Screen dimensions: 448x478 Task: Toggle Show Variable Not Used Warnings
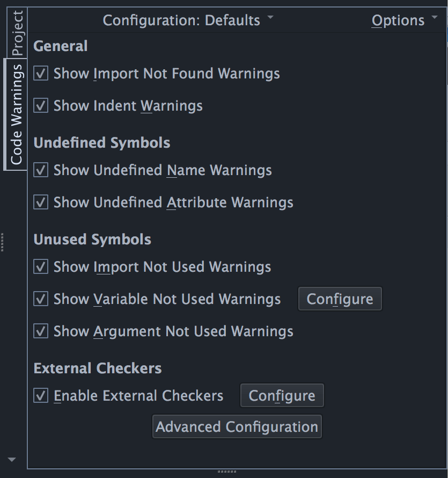(x=41, y=299)
